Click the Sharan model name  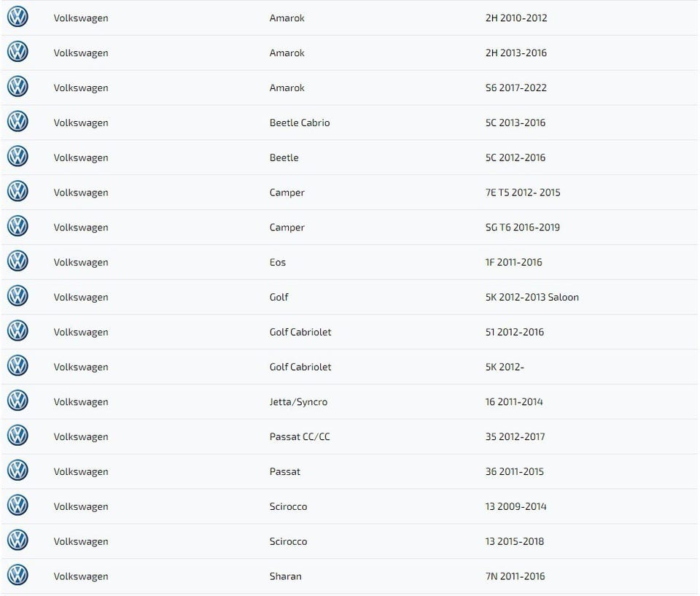[285, 576]
